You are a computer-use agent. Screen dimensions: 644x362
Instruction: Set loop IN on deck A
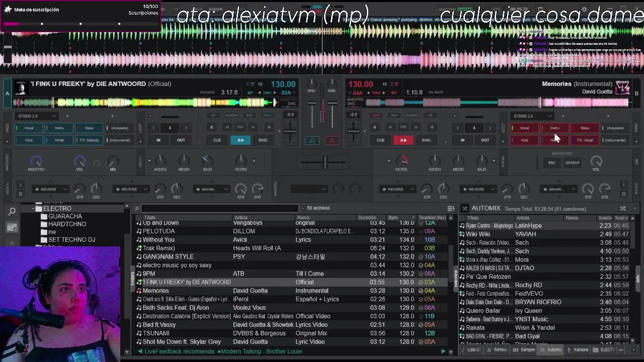pos(158,140)
